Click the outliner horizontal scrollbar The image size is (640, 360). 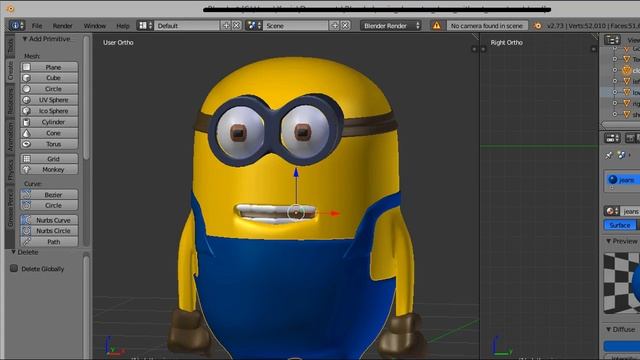tap(621, 124)
